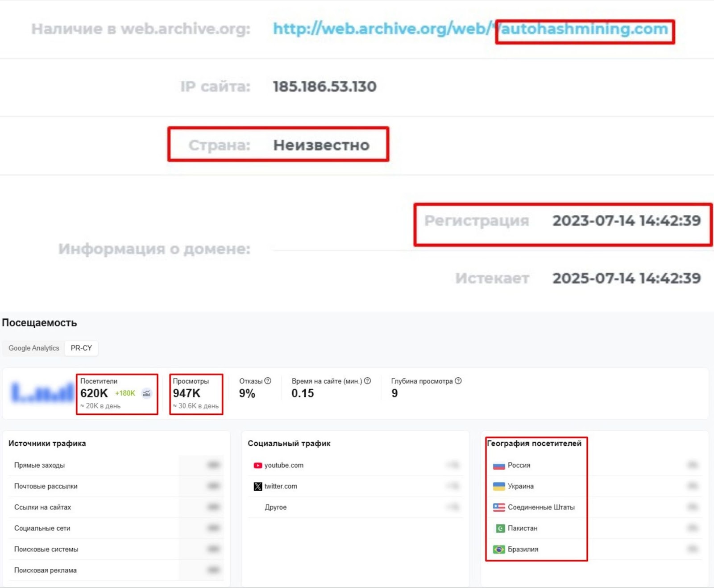
Task: Click the Наличие в web.archive.org label
Action: tap(141, 29)
